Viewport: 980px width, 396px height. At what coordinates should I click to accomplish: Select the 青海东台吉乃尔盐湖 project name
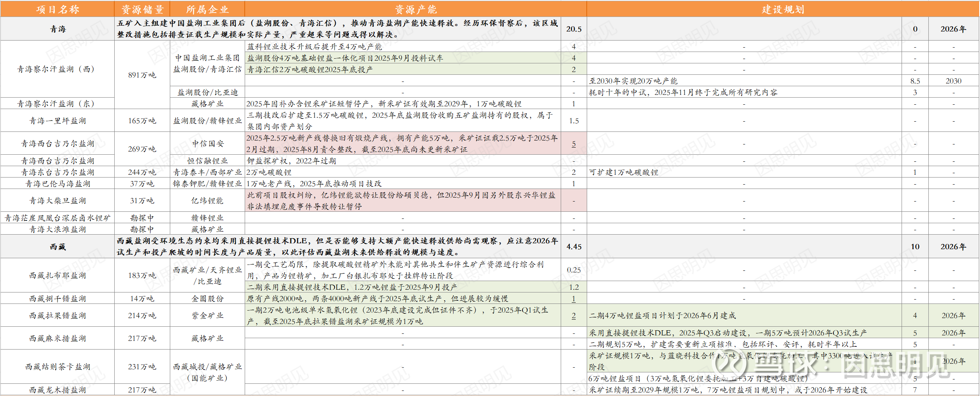[x=58, y=172]
